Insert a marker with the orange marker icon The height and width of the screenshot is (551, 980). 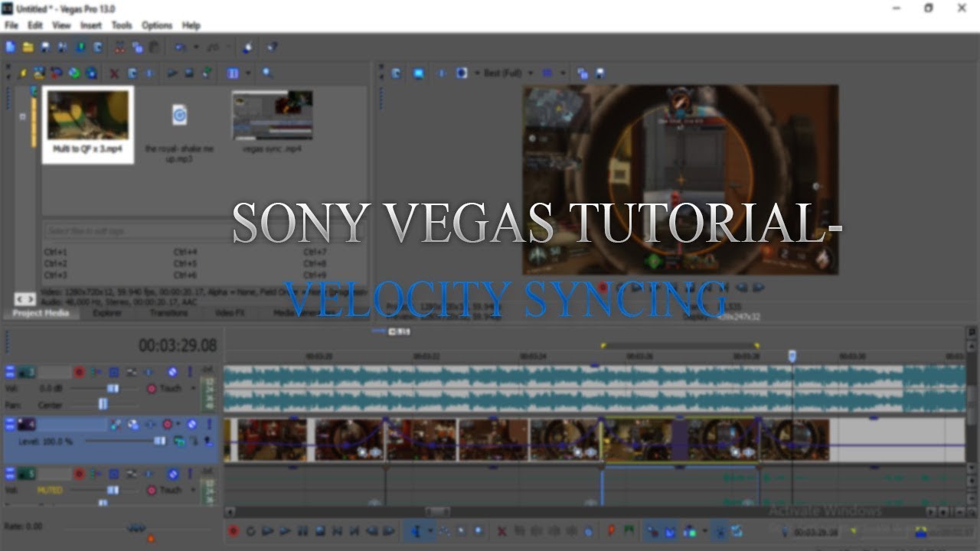[611, 530]
